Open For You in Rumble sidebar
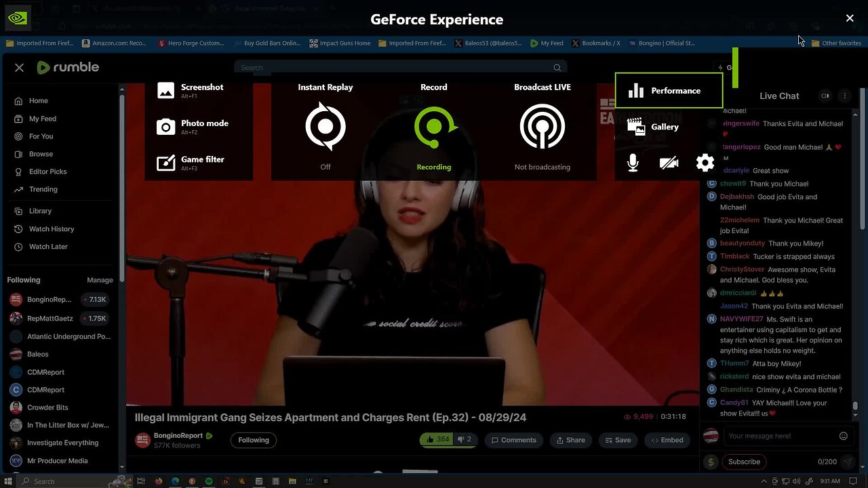The height and width of the screenshot is (488, 868). click(x=33, y=136)
